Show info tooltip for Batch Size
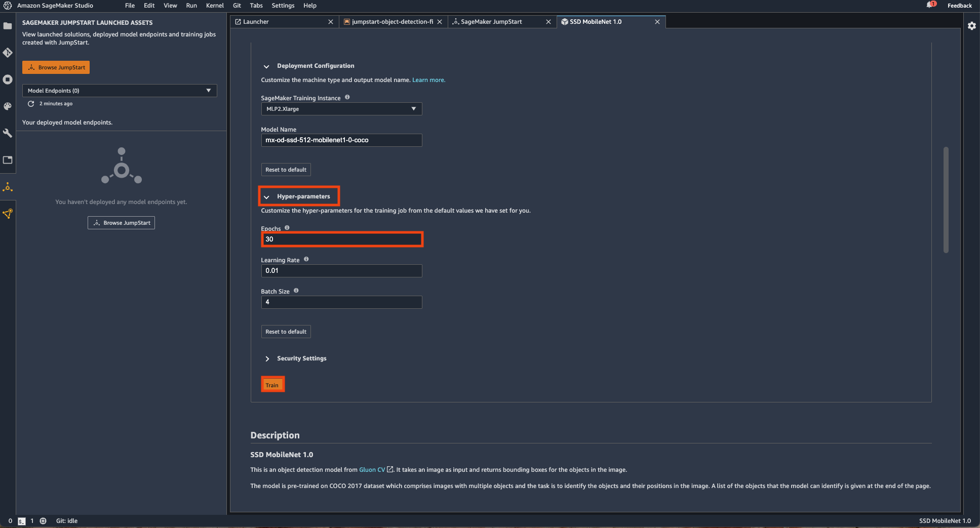The image size is (980, 528). coord(296,291)
